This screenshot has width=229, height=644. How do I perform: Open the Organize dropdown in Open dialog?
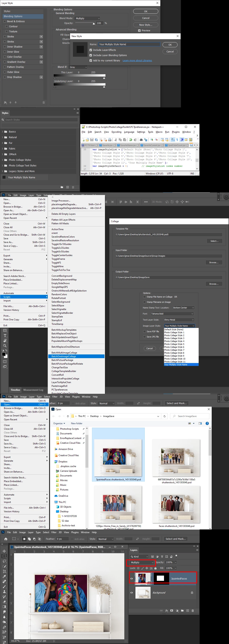(59, 423)
